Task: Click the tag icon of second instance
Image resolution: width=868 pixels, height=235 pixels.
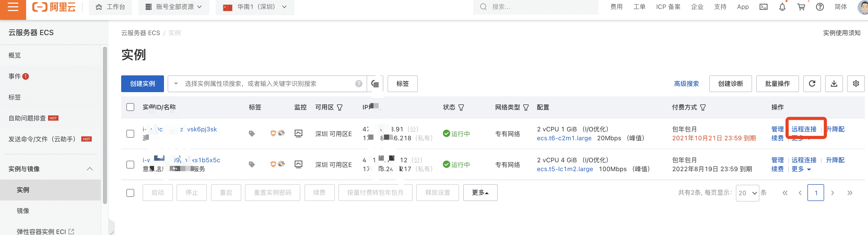Action: tap(252, 164)
